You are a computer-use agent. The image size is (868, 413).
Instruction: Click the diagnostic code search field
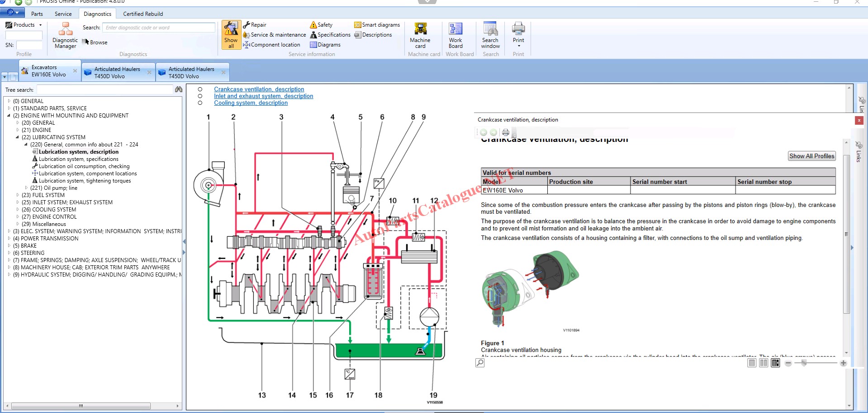(158, 28)
